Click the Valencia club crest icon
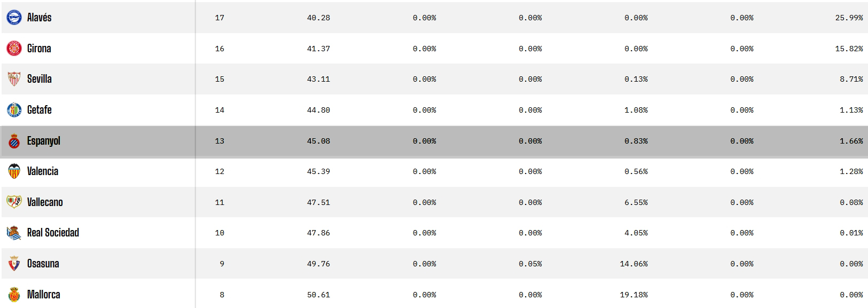 pos(13,171)
